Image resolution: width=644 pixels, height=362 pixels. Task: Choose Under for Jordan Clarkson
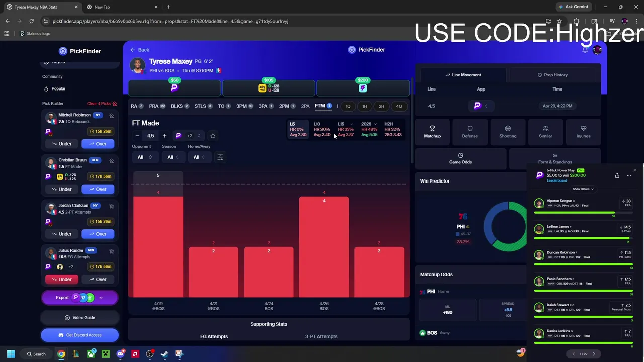(62, 234)
